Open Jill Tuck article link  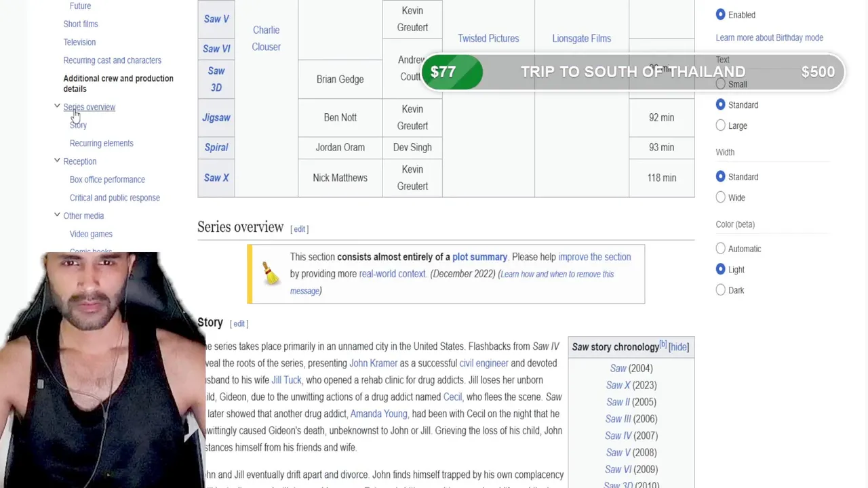[286, 380]
